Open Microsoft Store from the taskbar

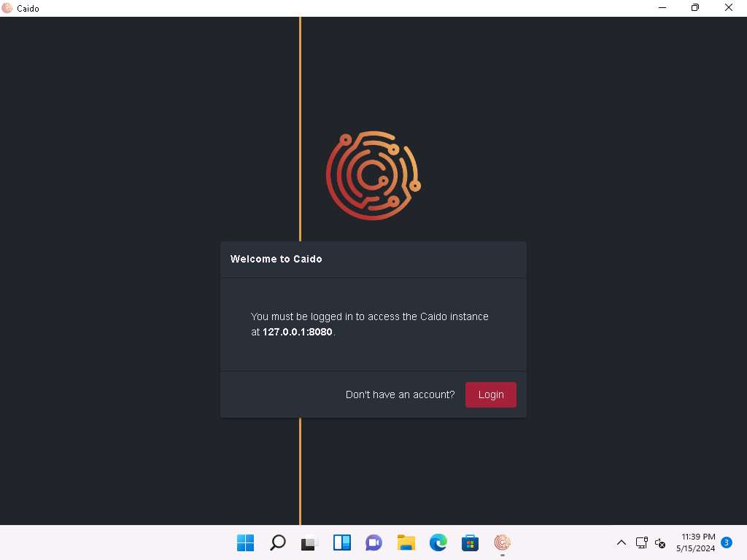[x=470, y=542]
